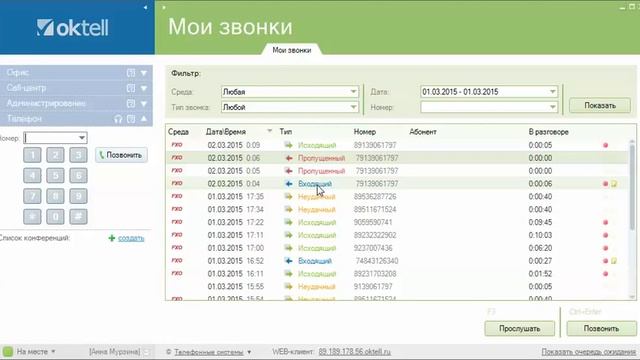Select number 9059590741 cell
The width and height of the screenshot is (640, 360).
click(373, 222)
